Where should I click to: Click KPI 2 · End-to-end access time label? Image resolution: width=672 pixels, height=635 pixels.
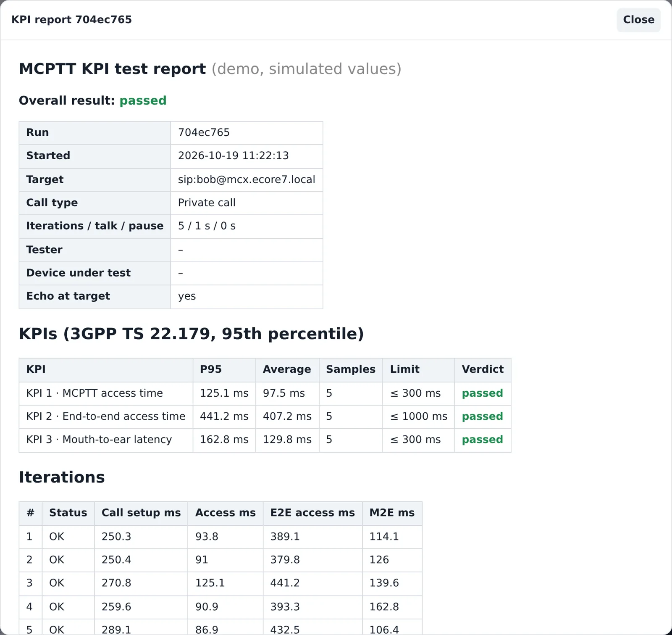106,416
